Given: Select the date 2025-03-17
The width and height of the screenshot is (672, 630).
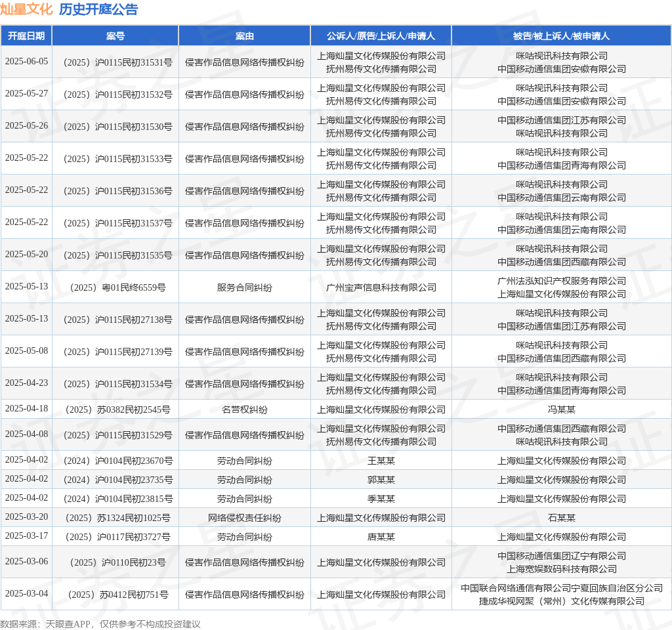Looking at the screenshot, I should coord(26,535).
